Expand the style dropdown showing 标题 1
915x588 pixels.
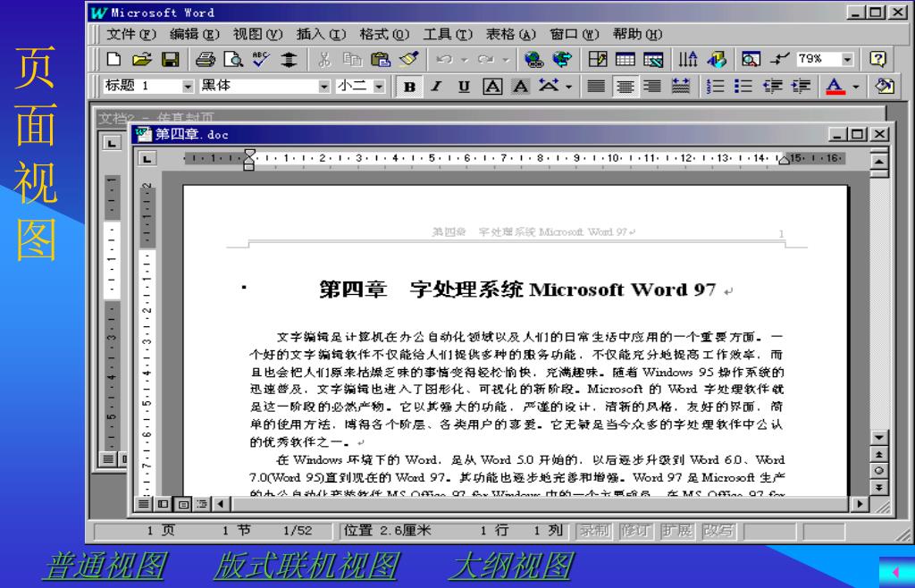coord(188,87)
